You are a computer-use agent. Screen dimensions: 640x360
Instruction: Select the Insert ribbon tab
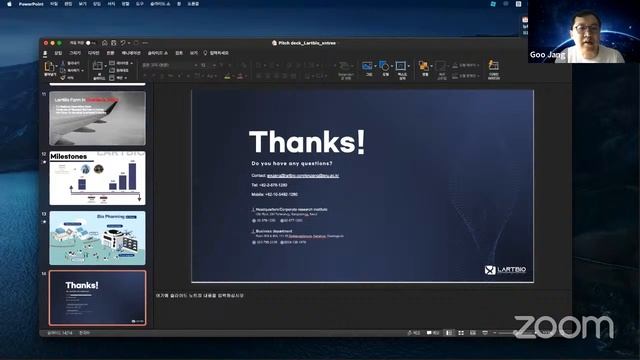58,53
